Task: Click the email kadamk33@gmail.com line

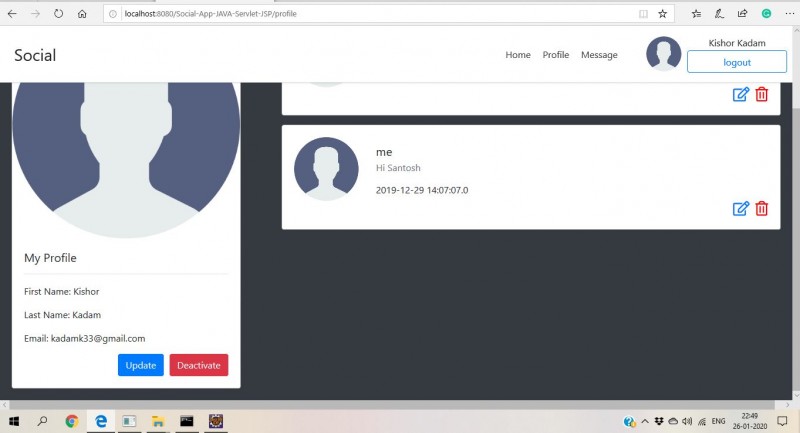Action: 84,339
